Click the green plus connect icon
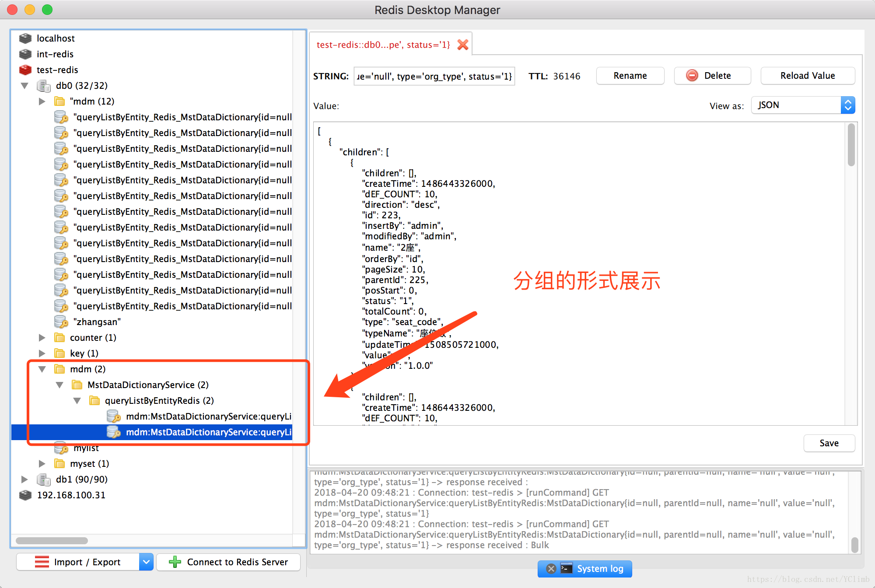The image size is (875, 588). click(175, 562)
